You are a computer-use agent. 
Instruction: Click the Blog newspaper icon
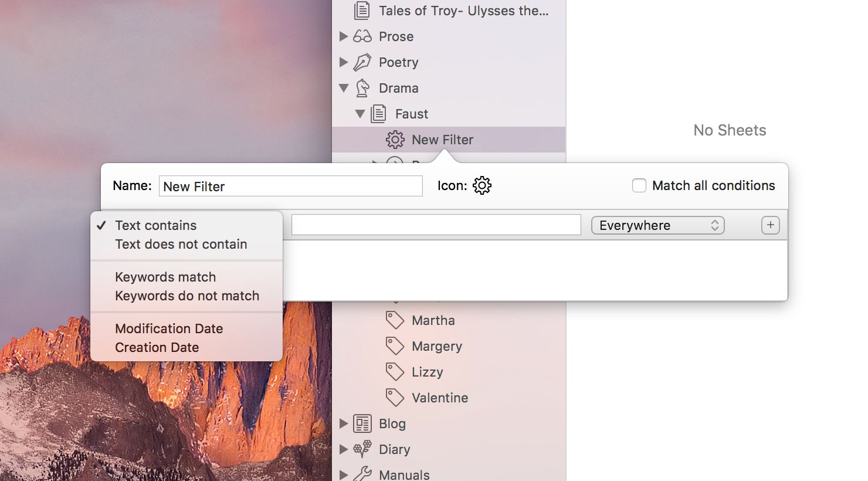pos(362,424)
